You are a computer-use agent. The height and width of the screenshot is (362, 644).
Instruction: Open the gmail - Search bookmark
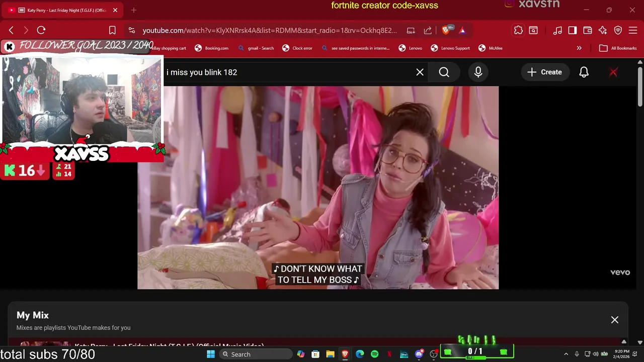click(x=256, y=48)
